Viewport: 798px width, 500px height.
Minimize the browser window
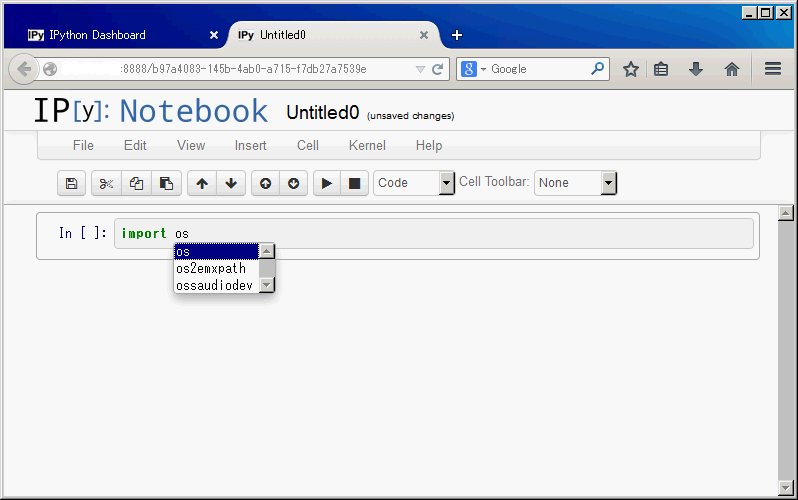click(x=749, y=13)
